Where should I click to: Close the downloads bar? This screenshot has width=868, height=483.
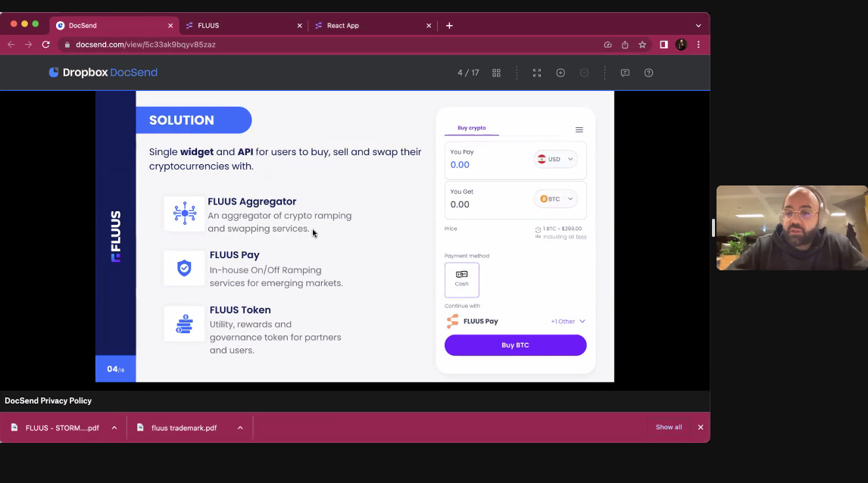[701, 427]
